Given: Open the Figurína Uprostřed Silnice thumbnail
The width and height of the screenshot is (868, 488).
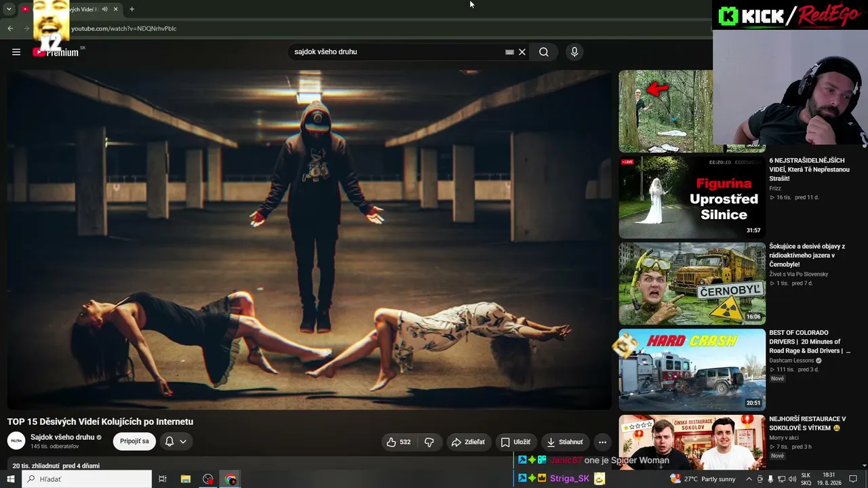Looking at the screenshot, I should (692, 197).
